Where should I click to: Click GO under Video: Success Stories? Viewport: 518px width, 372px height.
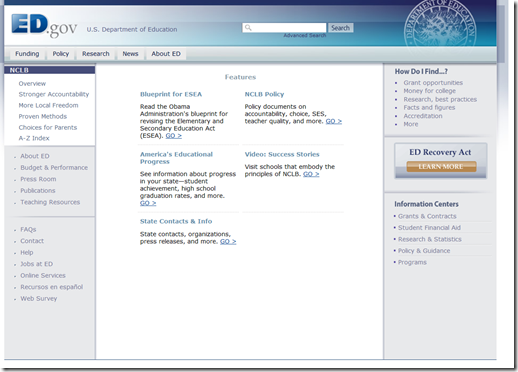pyautogui.click(x=311, y=174)
